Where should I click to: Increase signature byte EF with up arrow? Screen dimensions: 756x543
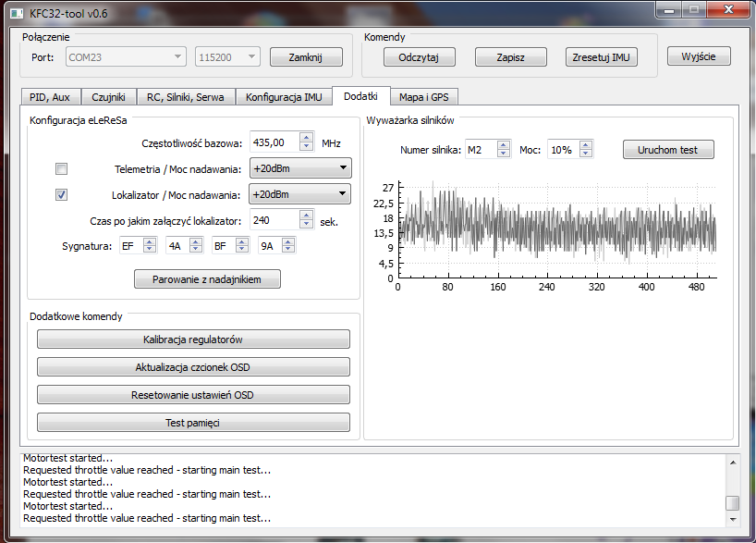pyautogui.click(x=152, y=241)
